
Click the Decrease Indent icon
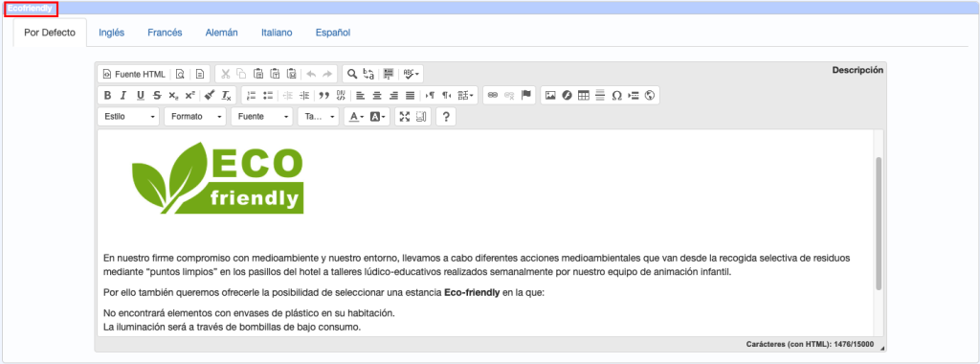(x=288, y=95)
